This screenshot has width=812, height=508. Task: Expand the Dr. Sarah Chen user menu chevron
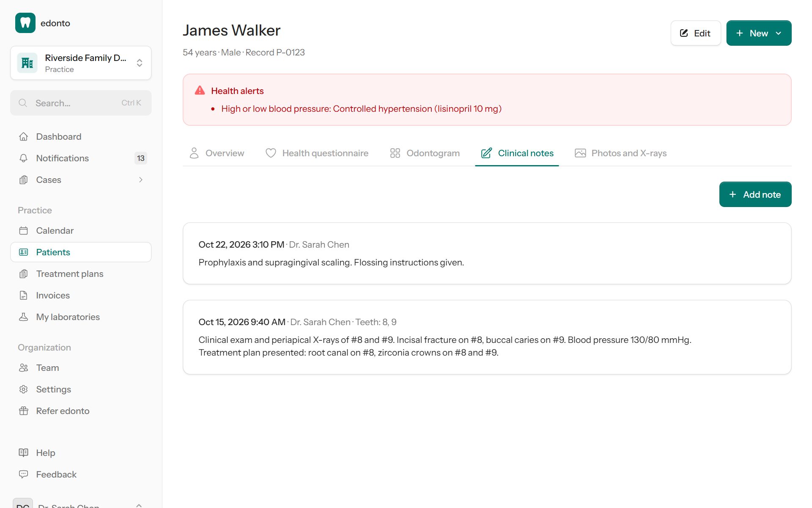(x=139, y=505)
